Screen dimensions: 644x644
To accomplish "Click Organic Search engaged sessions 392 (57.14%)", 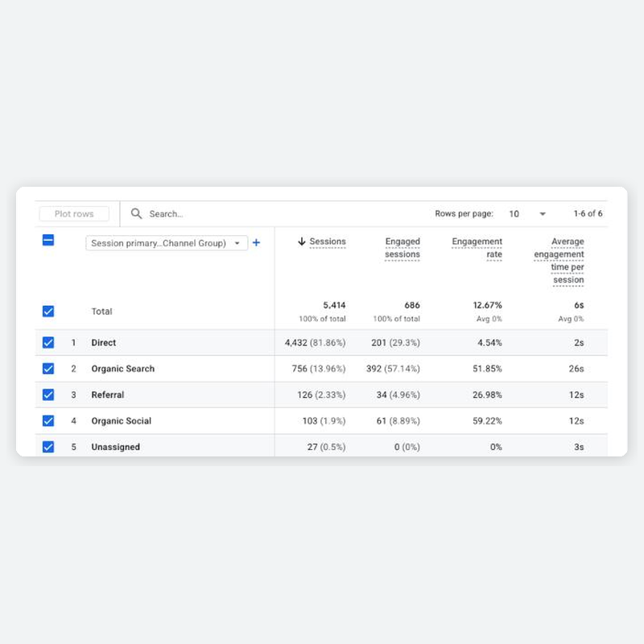I will (x=393, y=369).
